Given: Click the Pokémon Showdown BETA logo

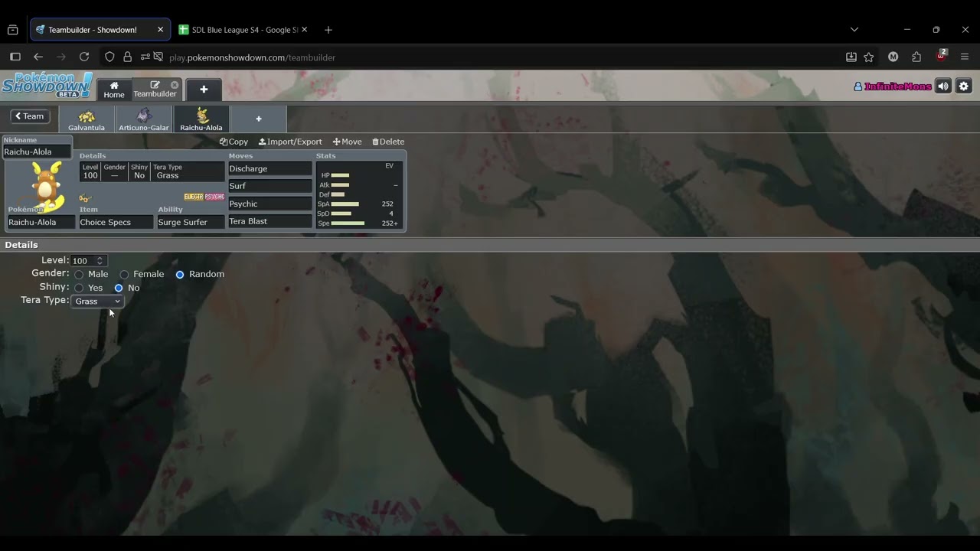Looking at the screenshot, I should coord(47,85).
